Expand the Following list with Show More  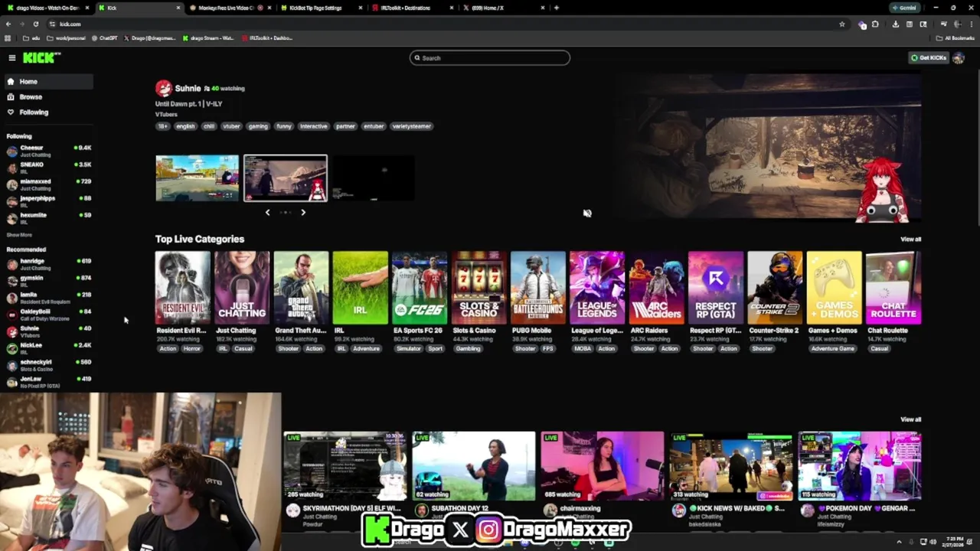tap(19, 235)
